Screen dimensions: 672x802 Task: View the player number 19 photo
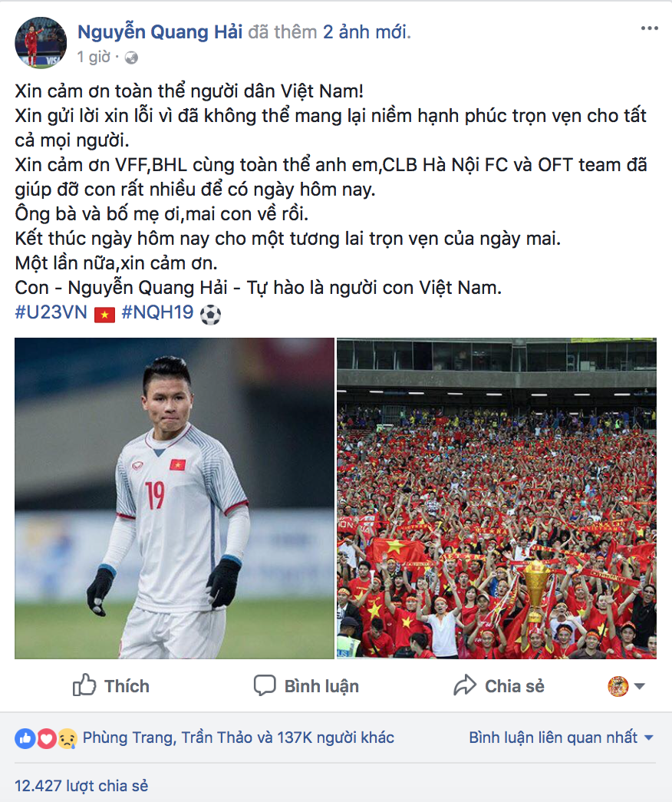click(x=174, y=498)
